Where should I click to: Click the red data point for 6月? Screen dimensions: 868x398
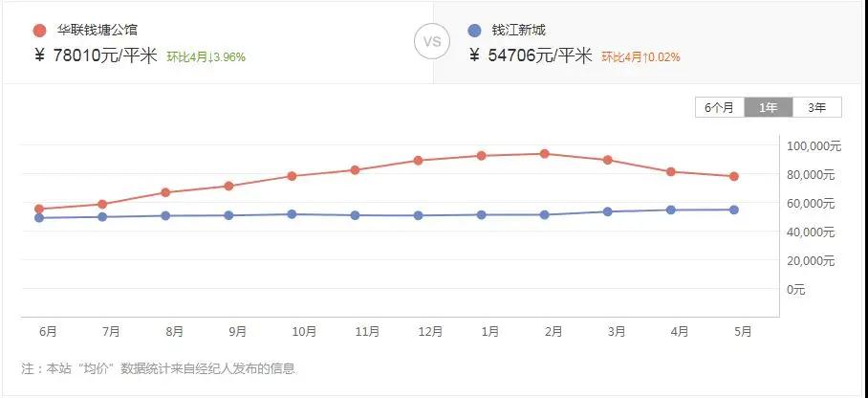39,209
